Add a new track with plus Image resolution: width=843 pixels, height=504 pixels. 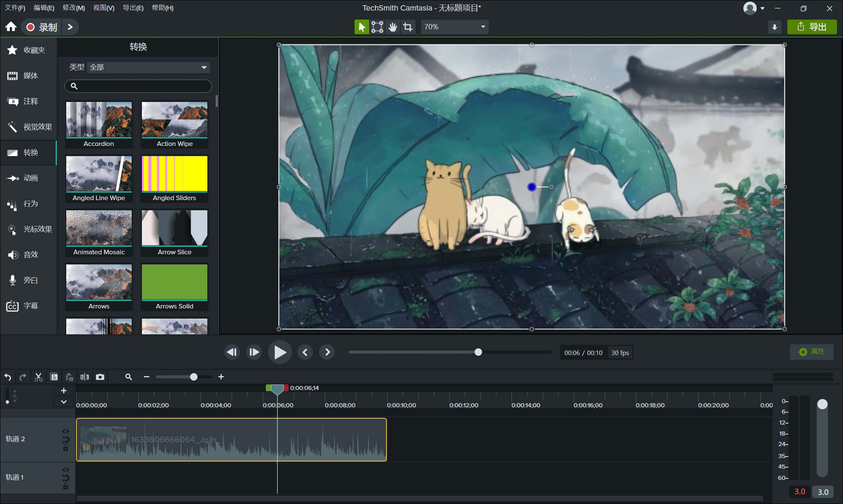tap(64, 391)
